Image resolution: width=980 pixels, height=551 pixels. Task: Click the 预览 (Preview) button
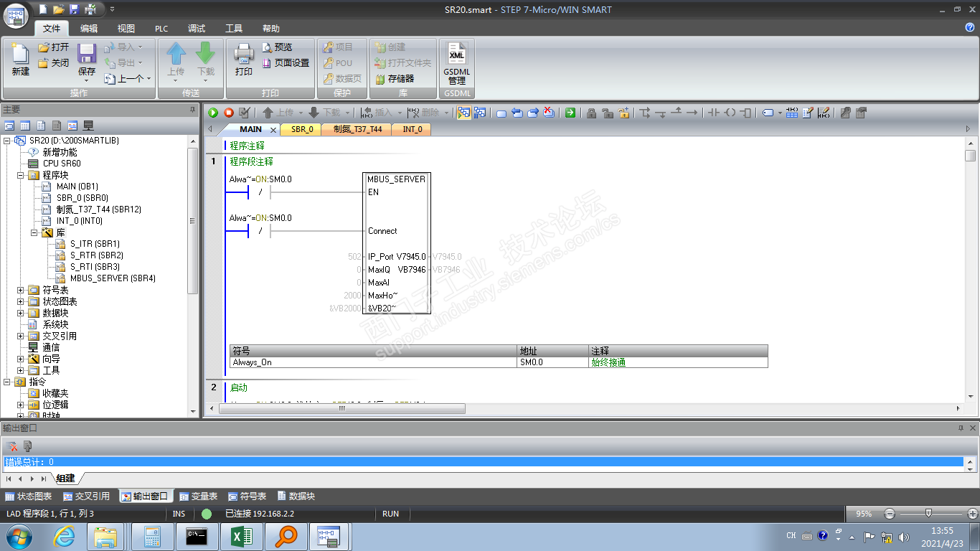click(277, 47)
